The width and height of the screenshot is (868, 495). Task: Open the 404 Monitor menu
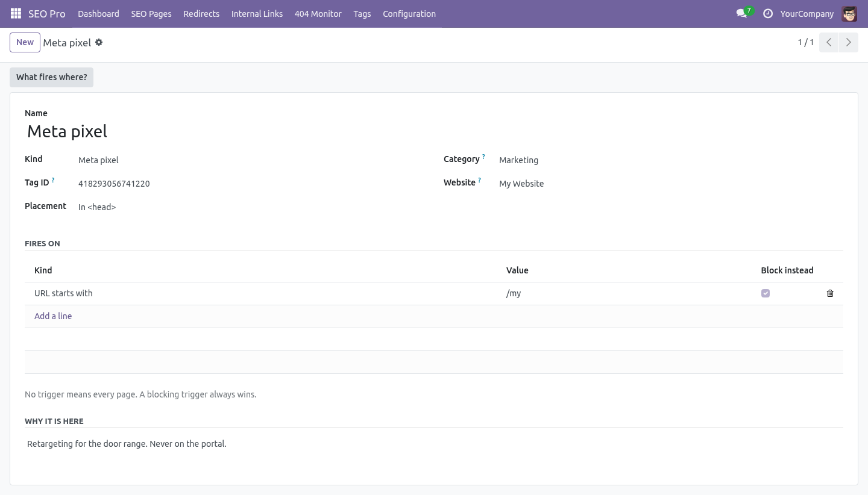(x=318, y=13)
